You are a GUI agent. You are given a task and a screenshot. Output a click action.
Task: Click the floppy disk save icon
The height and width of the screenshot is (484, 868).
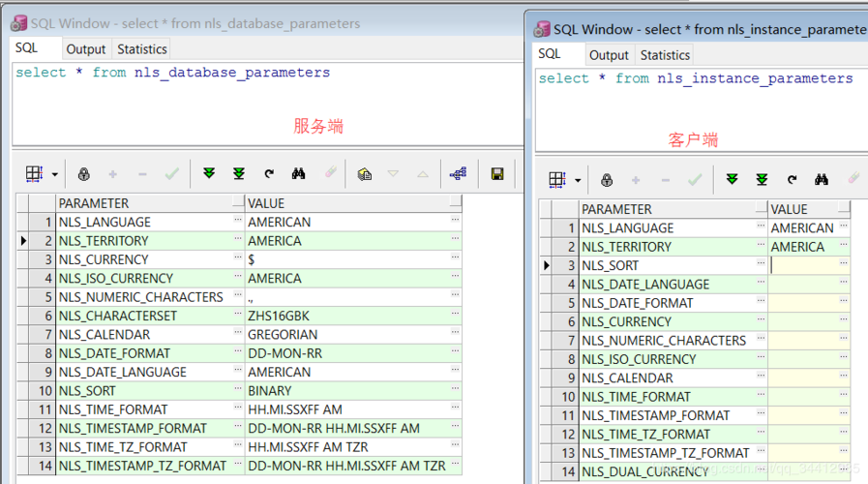pos(497,174)
